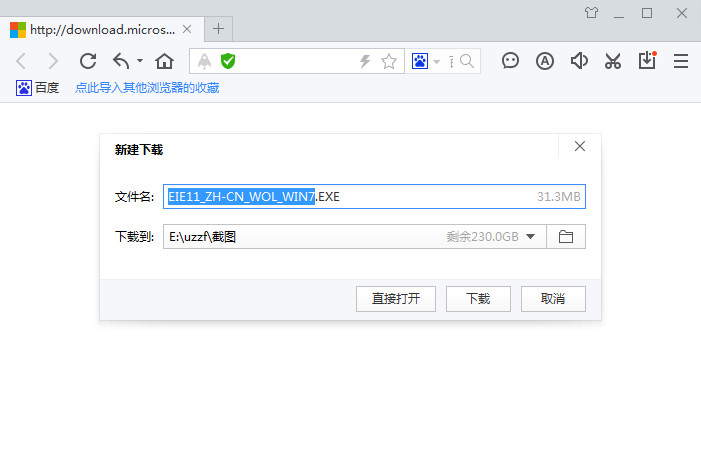This screenshot has width=701, height=463.
Task: Click the Baidu search engine paw icon
Action: (x=420, y=61)
